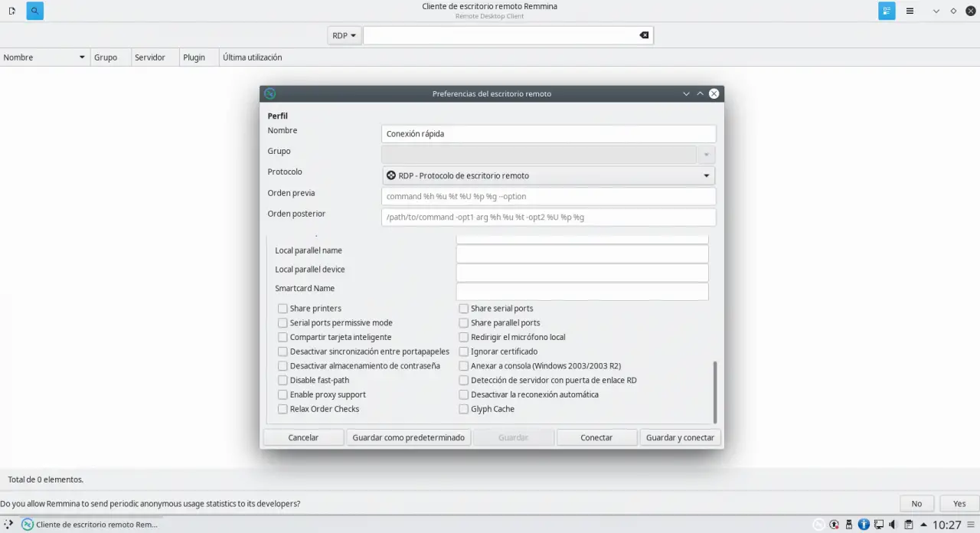This screenshot has width=980, height=533.
Task: Check Desactivar almacenamiento de contraseña
Action: pyautogui.click(x=283, y=366)
